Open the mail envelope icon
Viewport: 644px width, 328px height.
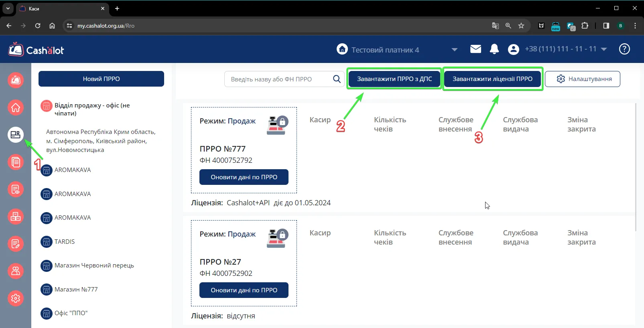point(475,49)
